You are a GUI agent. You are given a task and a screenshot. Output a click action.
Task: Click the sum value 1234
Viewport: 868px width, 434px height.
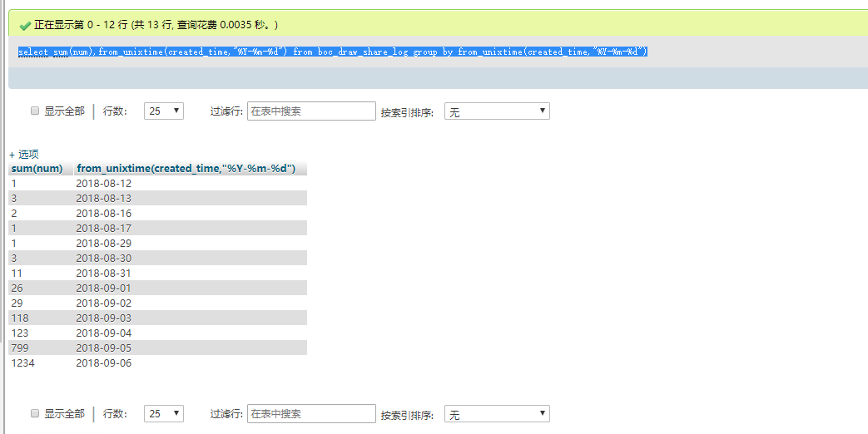tap(22, 362)
